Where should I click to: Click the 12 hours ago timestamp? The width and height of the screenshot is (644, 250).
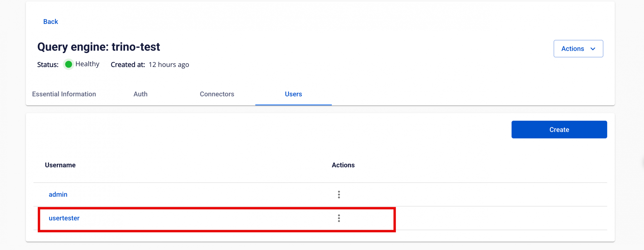tap(169, 65)
